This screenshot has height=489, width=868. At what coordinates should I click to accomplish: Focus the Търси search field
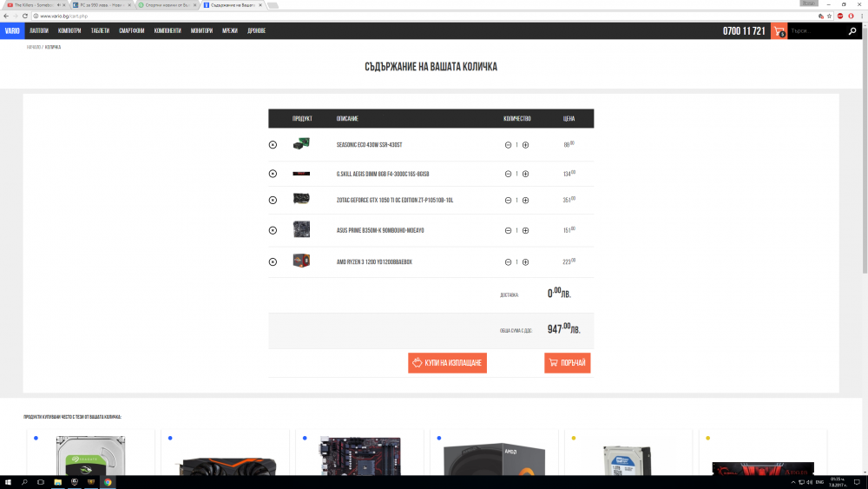817,31
